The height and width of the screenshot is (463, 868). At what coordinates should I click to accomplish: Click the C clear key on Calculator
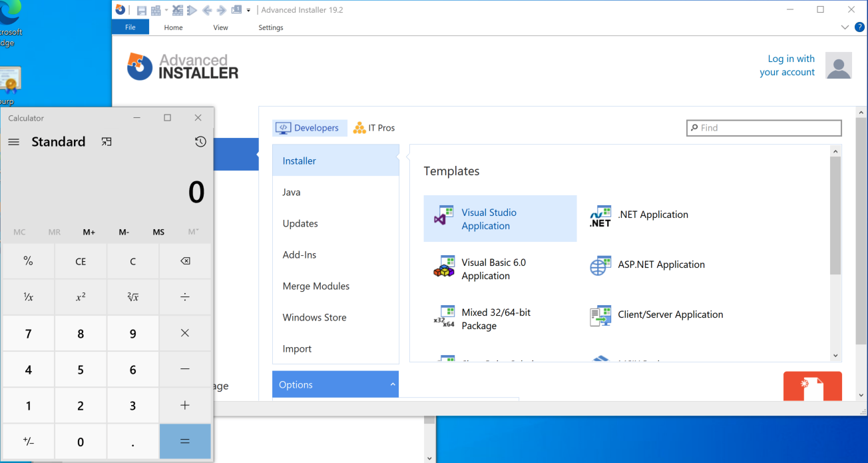133,261
